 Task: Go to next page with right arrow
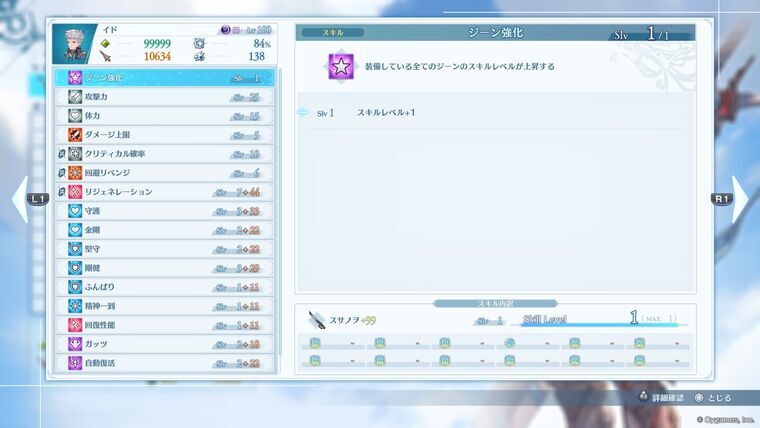click(x=740, y=199)
